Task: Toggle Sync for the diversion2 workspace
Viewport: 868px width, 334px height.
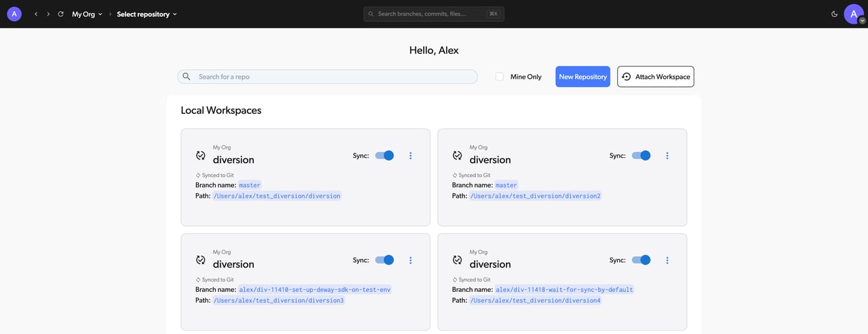Action: point(642,155)
